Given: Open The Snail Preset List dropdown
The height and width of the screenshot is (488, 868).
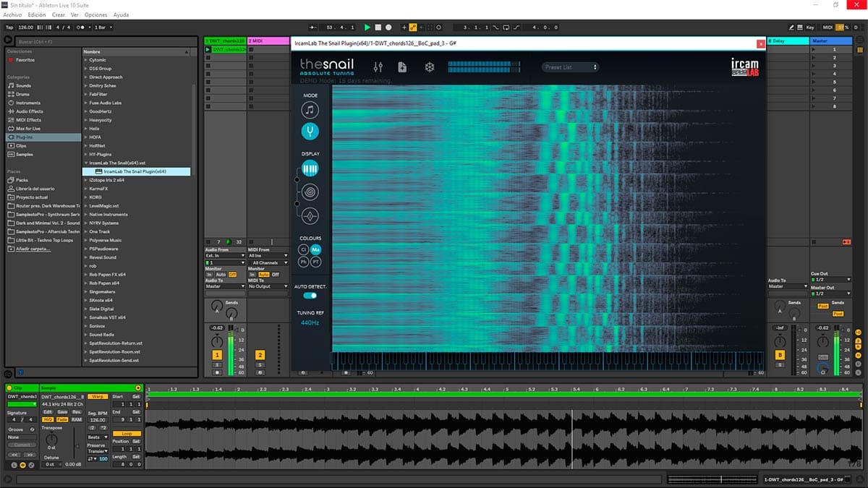Looking at the screenshot, I should click(x=571, y=67).
